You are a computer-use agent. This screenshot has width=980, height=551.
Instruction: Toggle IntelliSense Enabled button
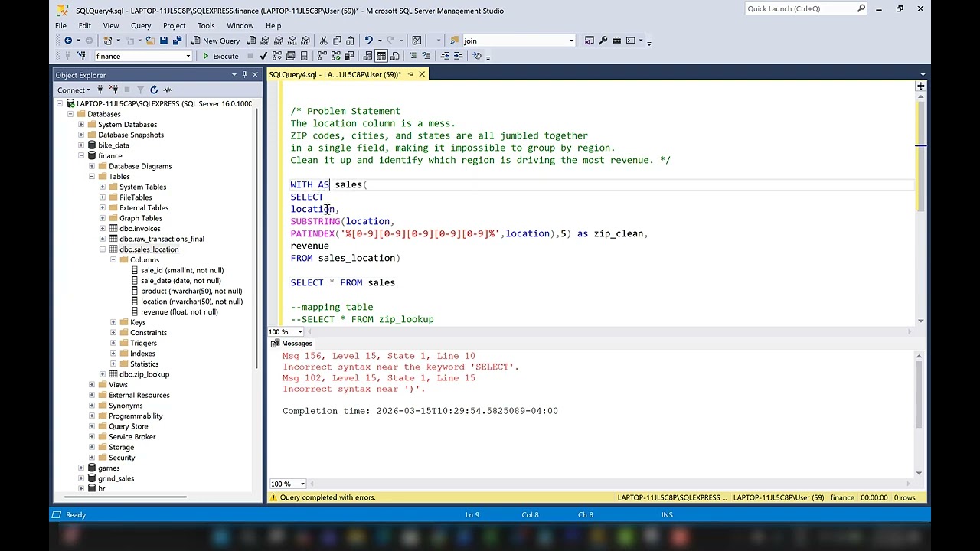pyautogui.click(x=304, y=56)
